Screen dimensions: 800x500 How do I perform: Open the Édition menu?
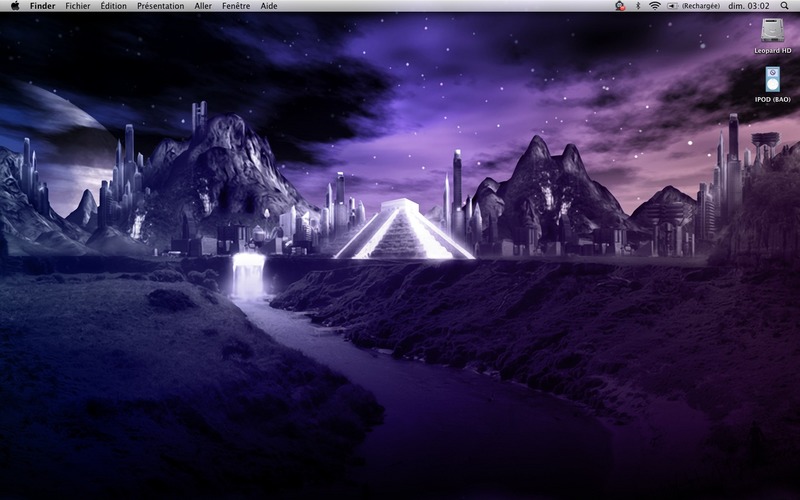point(113,6)
